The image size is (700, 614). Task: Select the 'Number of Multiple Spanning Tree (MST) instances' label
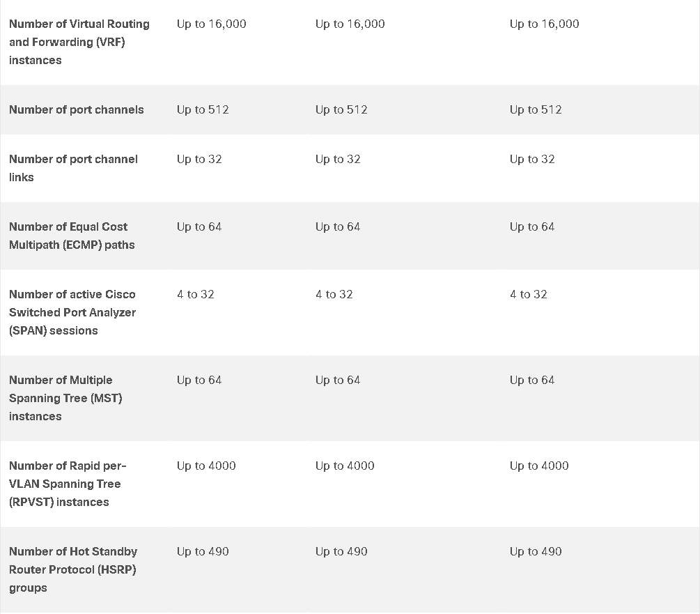(65, 399)
